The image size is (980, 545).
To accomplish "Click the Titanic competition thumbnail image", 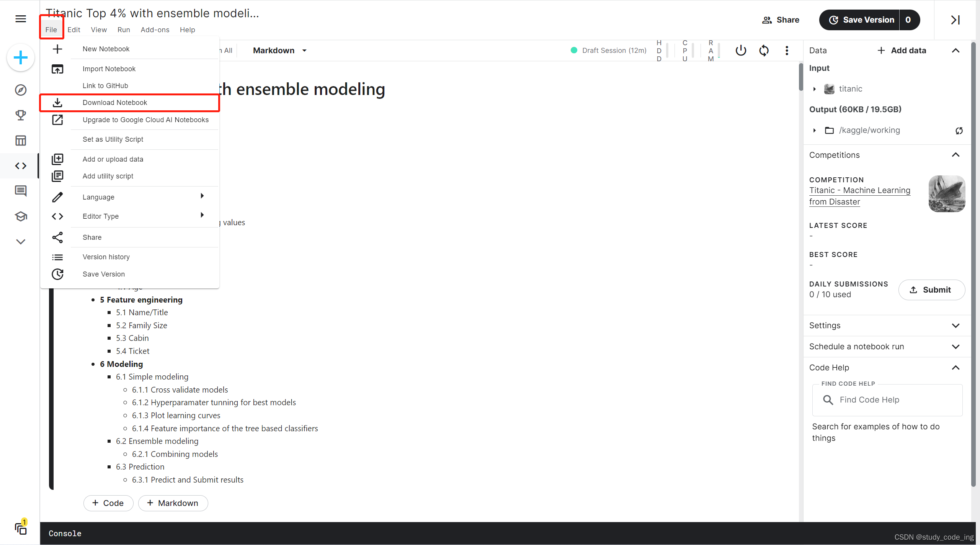I will click(x=947, y=194).
